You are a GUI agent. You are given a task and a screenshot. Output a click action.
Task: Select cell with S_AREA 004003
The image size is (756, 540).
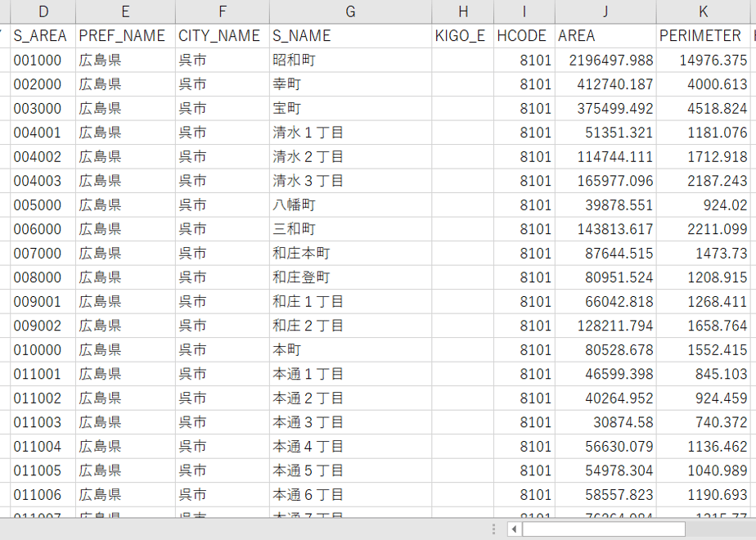[43, 181]
